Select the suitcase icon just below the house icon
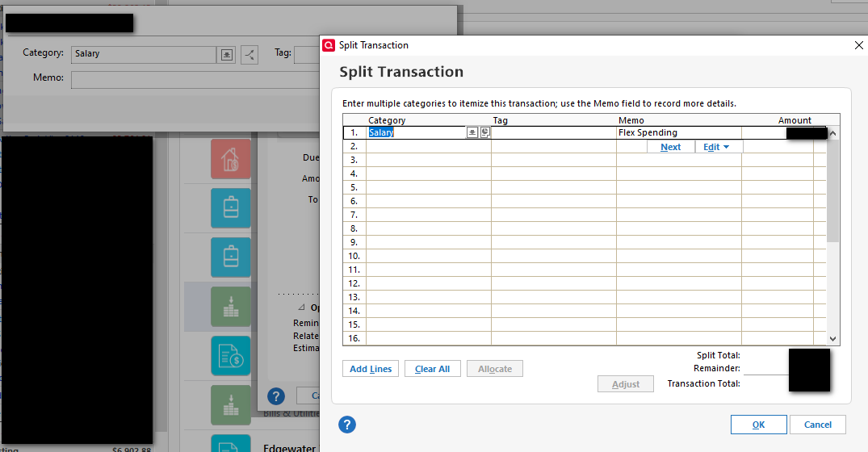 231,208
